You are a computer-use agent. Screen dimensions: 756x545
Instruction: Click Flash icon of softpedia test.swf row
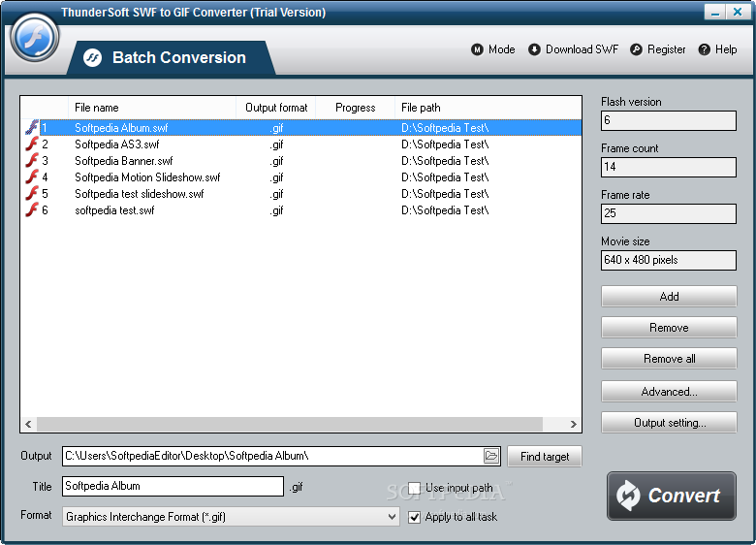coord(32,209)
